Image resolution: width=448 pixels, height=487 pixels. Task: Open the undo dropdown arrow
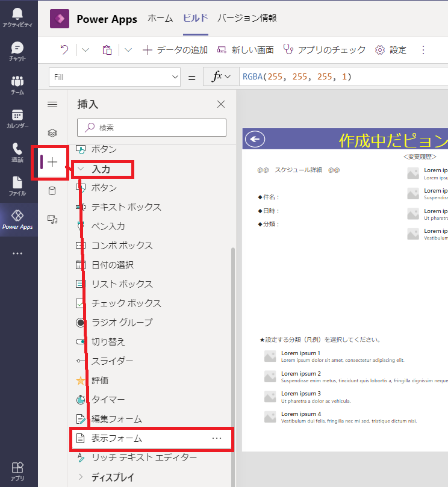(86, 50)
